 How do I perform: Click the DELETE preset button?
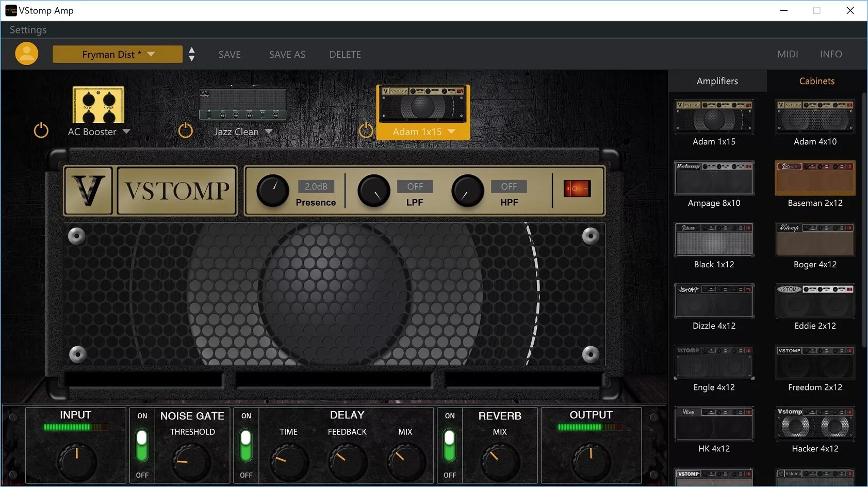pos(345,54)
